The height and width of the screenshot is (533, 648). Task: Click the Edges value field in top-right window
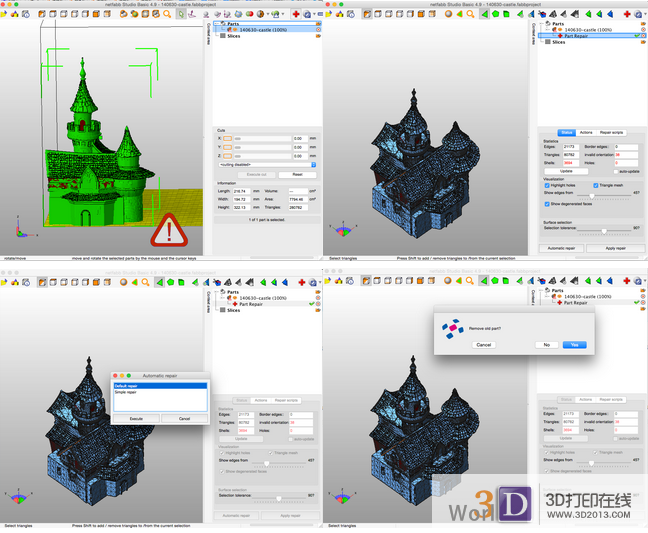coord(573,147)
